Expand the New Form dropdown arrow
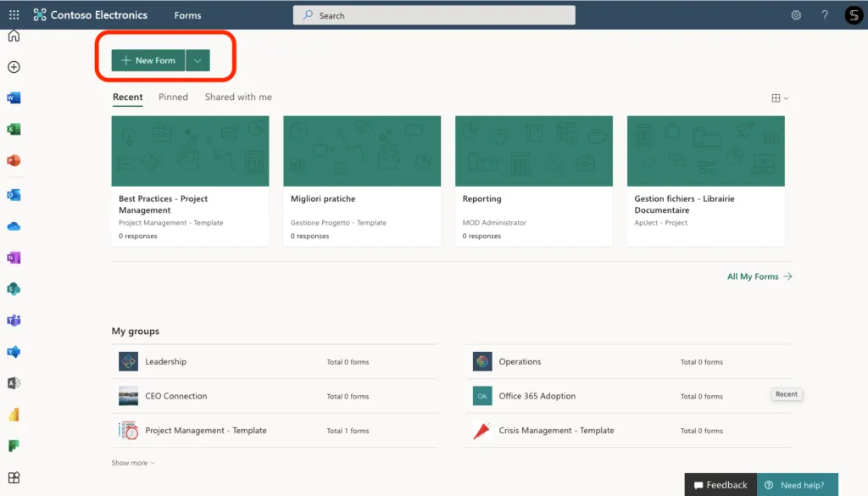 pyautogui.click(x=198, y=60)
